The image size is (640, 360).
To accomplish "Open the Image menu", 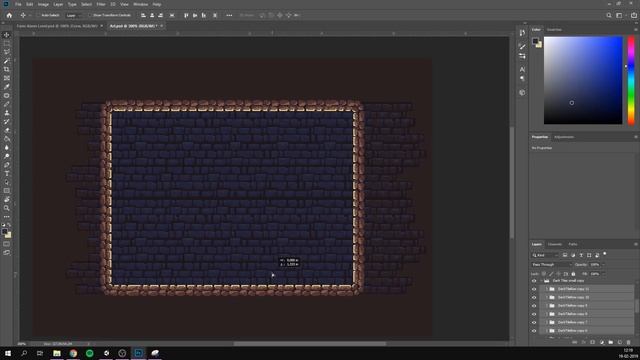I will coord(43,4).
